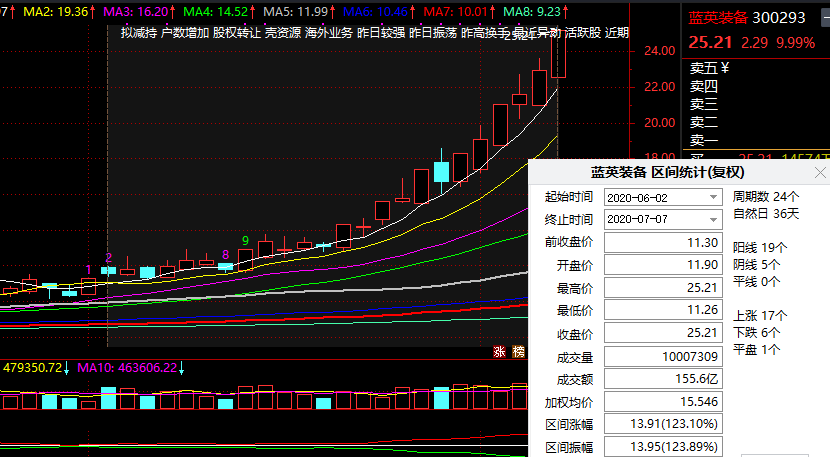Click the magenta number 2 marker on chart
This screenshot has width=830, height=457.
click(x=109, y=258)
